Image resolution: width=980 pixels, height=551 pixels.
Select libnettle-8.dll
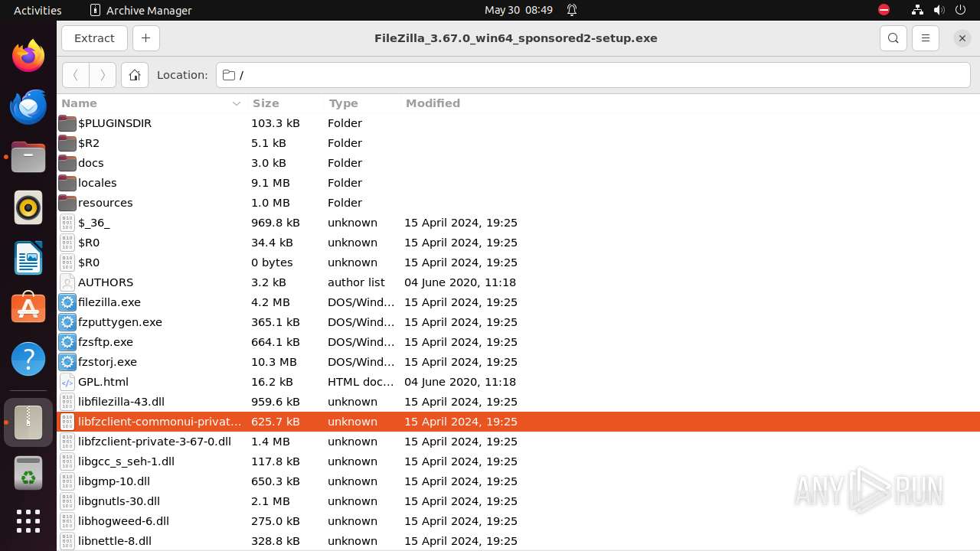[x=518, y=541]
